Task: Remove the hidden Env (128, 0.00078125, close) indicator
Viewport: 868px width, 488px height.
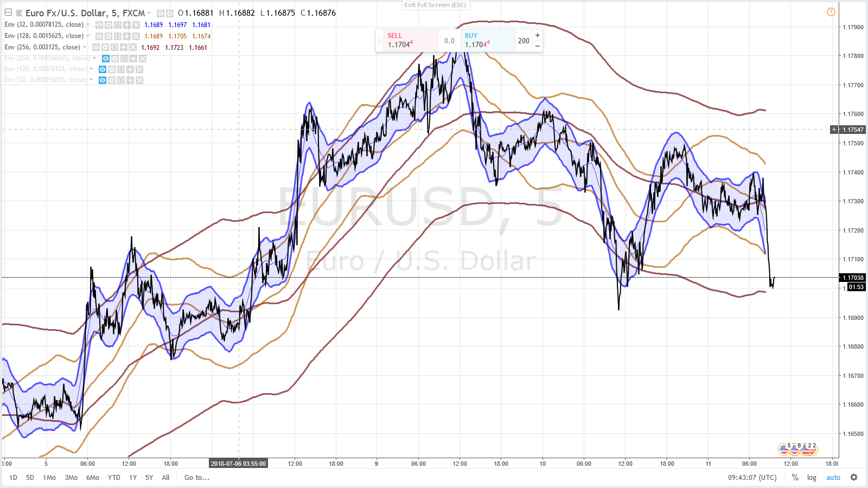Action: pos(139,69)
